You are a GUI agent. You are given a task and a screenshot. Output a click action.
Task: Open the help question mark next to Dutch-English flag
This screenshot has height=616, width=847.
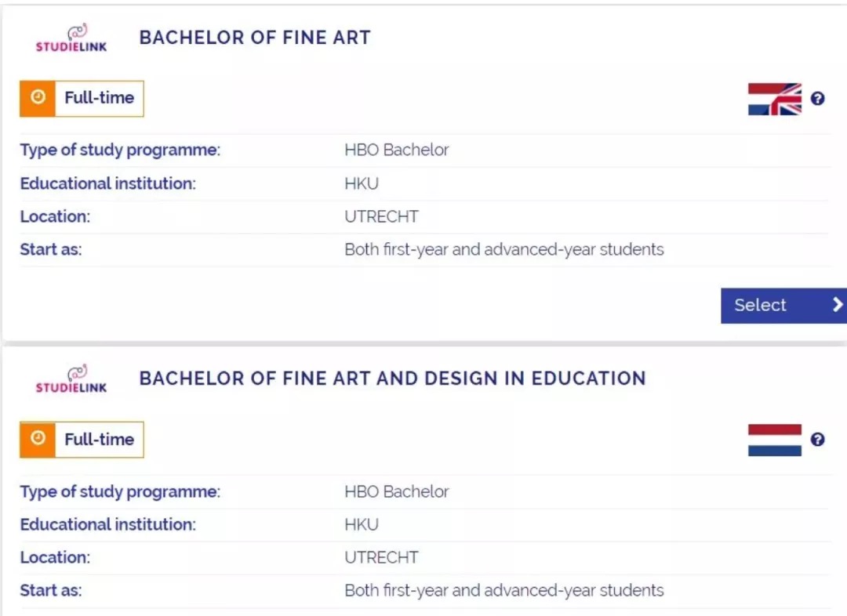click(818, 98)
